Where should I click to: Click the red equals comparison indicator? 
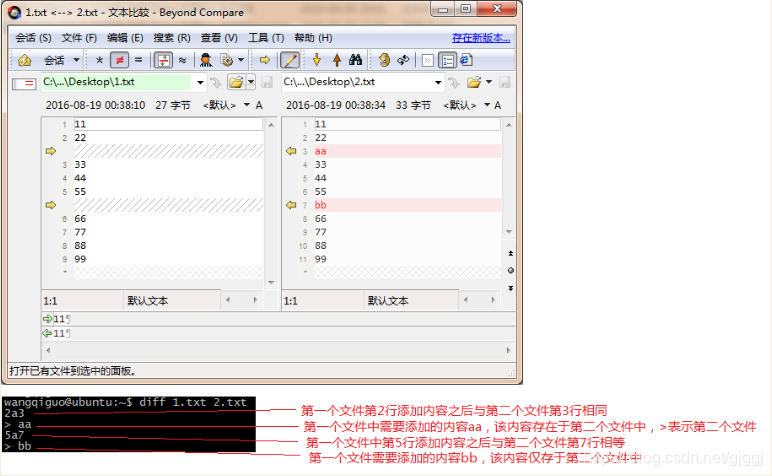pos(25,83)
